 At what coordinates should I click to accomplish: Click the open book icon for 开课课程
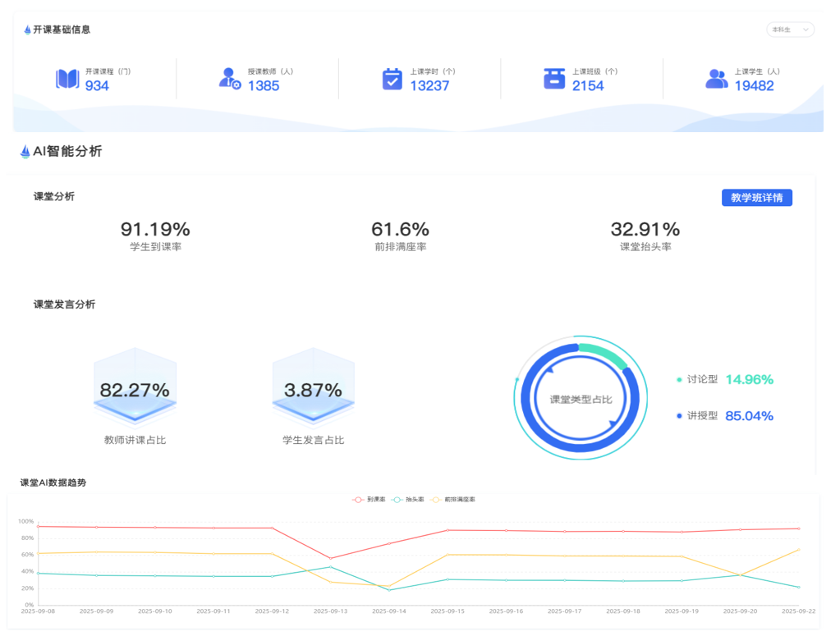[67, 79]
